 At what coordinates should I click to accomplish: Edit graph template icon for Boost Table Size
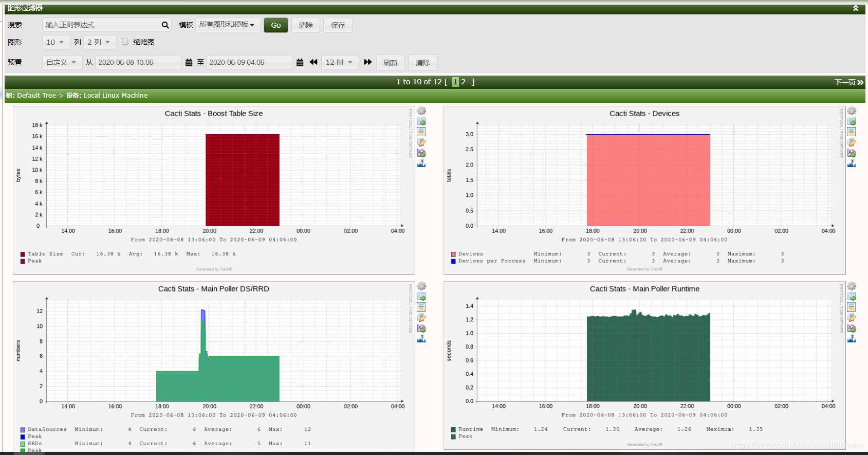tap(421, 142)
